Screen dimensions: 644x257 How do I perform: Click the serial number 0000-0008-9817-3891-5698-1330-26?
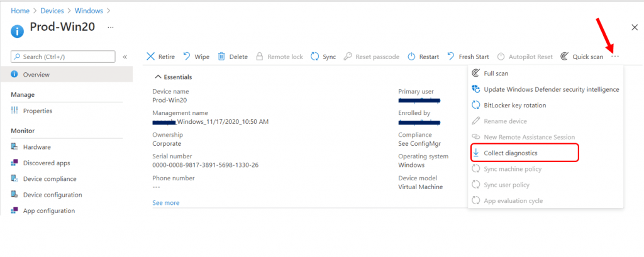[x=206, y=165]
